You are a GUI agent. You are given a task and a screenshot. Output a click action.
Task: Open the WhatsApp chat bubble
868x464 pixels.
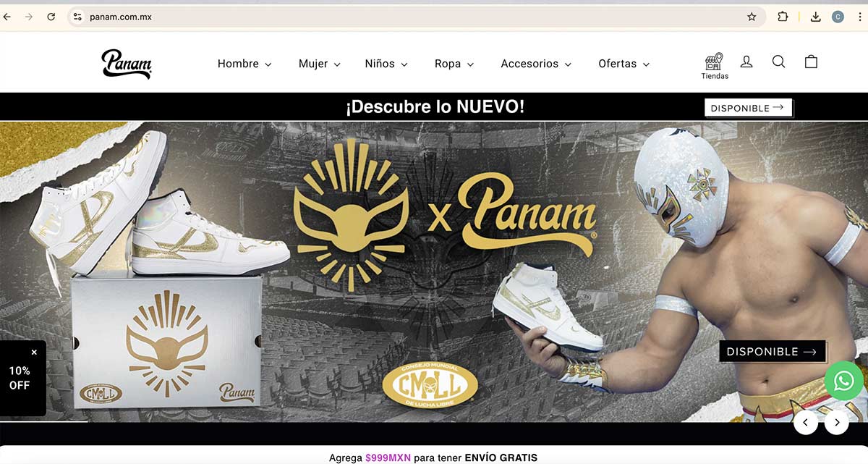coord(843,381)
